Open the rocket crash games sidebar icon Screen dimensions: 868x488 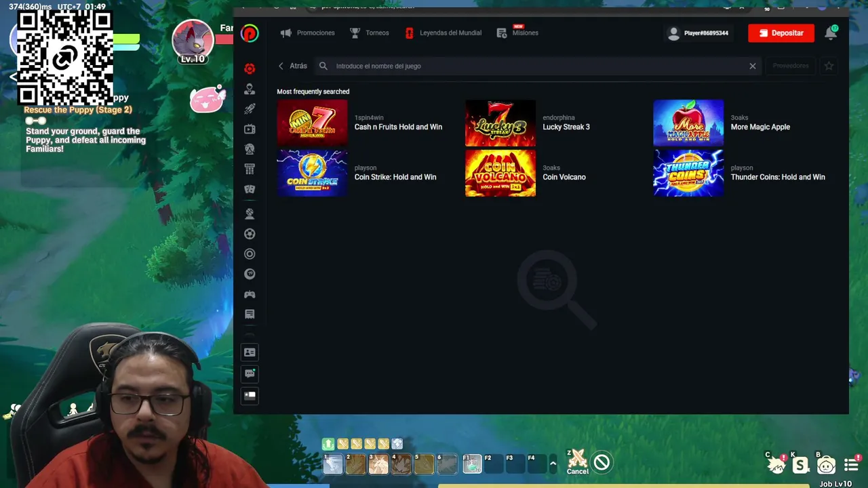click(250, 108)
